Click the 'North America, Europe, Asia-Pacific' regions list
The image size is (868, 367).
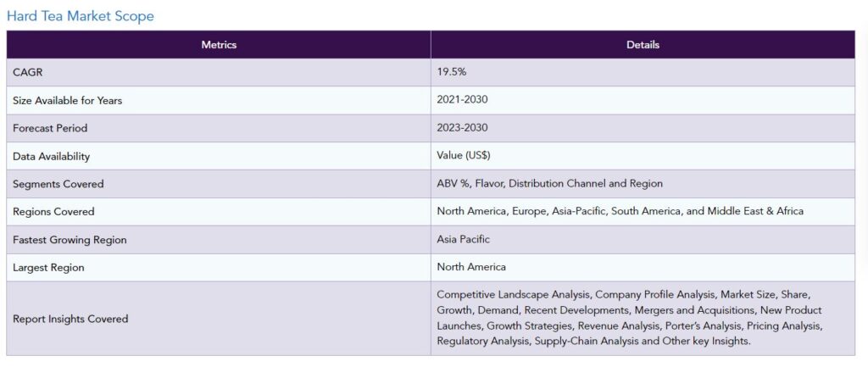pos(620,211)
